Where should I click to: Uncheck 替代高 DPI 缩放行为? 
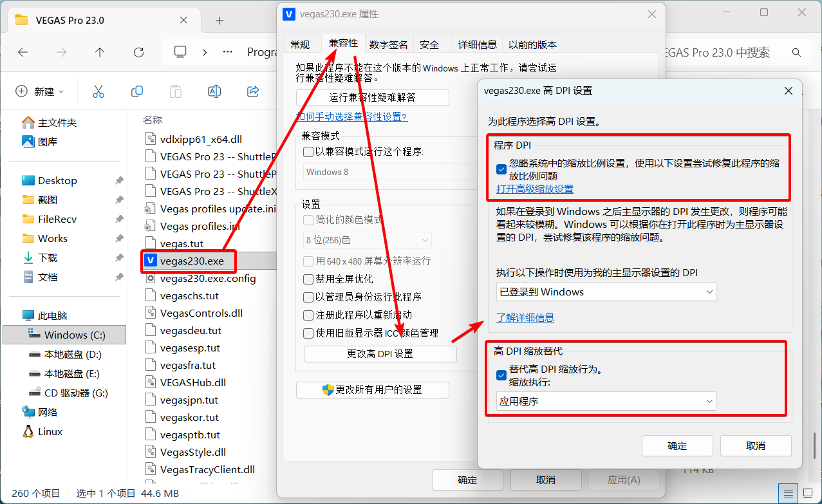[x=501, y=375]
